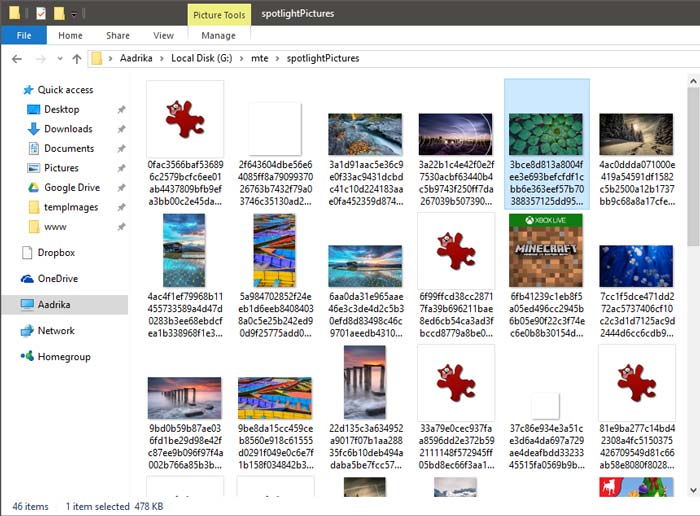This screenshot has width=700, height=516.
Task: Open Downloads in the navigation pane
Action: click(x=60, y=129)
